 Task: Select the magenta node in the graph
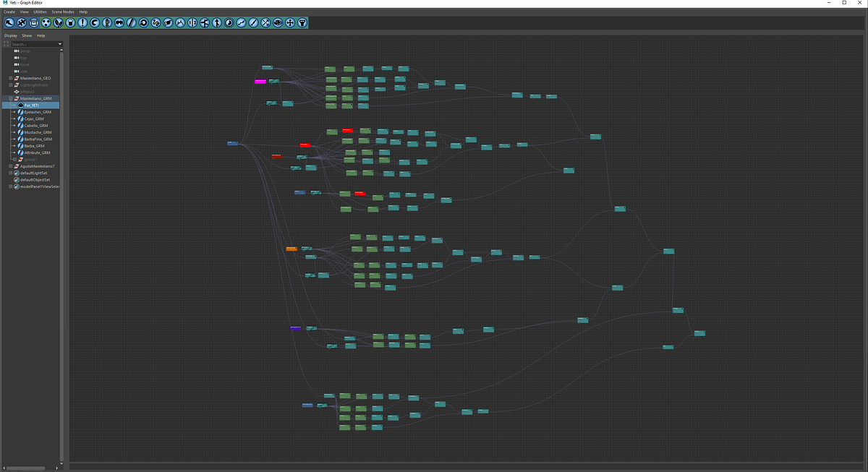[x=260, y=82]
